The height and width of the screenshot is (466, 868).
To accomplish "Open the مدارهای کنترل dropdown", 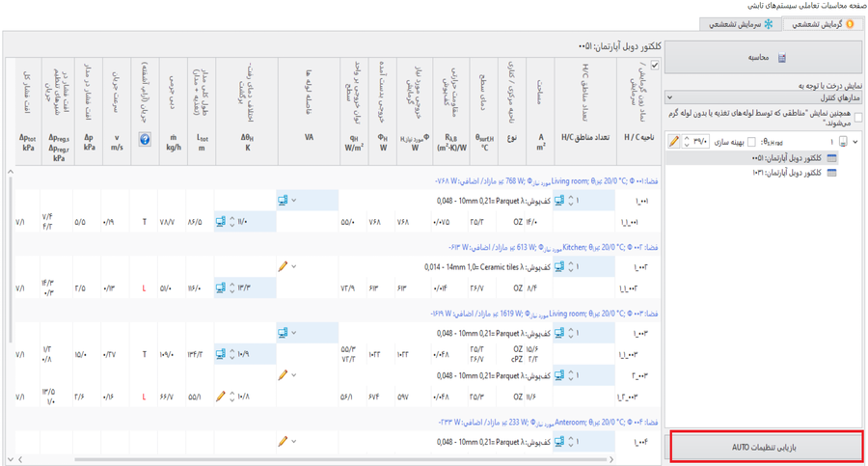I will click(x=669, y=97).
